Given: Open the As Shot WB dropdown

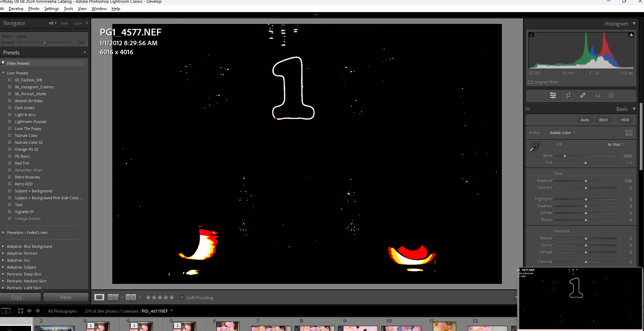Looking at the screenshot, I should [616, 145].
